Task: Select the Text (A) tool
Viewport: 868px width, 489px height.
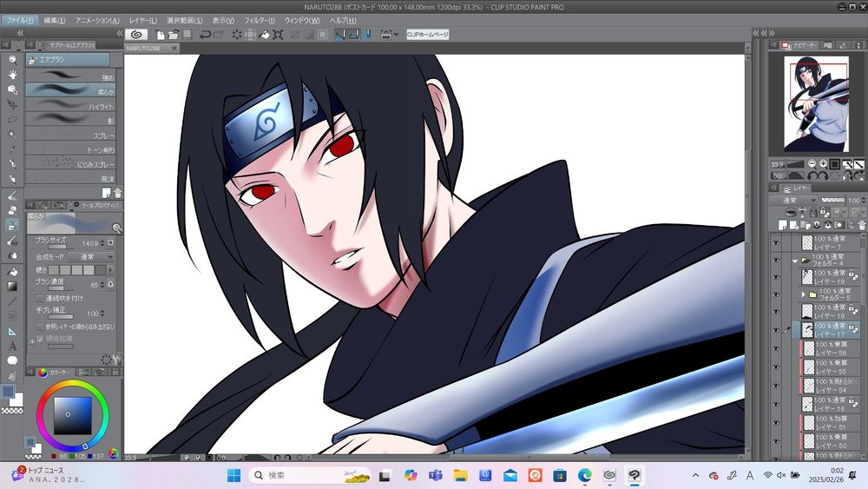Action: coord(12,346)
